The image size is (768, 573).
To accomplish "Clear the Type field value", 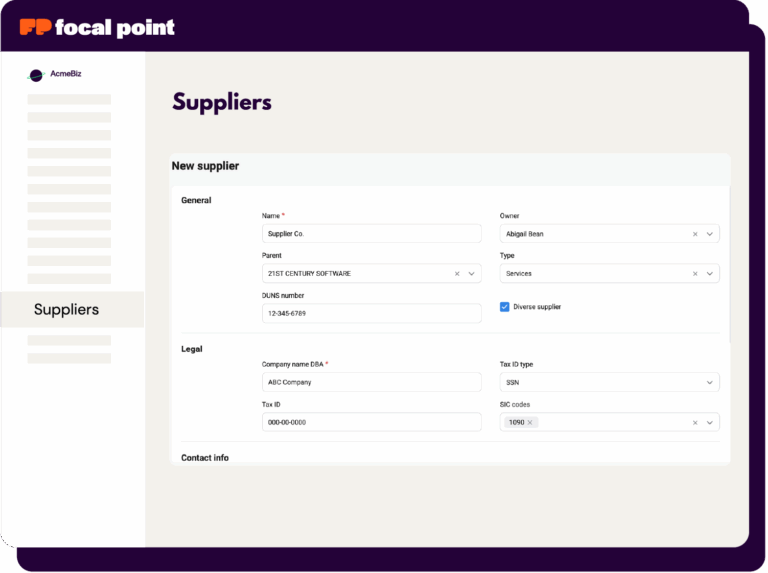I will point(695,273).
